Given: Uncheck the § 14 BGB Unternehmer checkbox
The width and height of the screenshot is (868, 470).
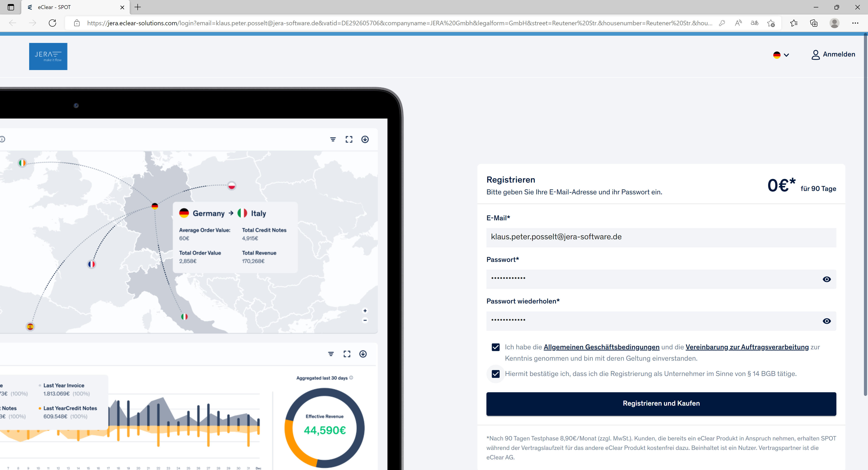Looking at the screenshot, I should click(495, 374).
